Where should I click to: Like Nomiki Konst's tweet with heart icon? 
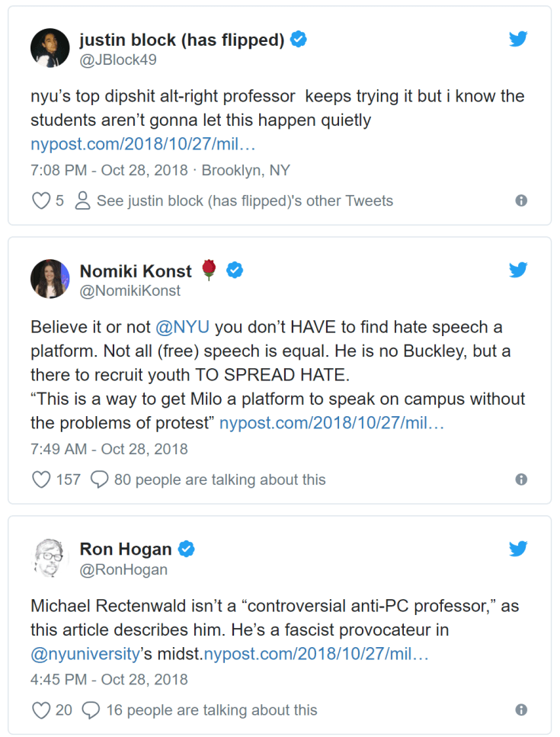(40, 479)
